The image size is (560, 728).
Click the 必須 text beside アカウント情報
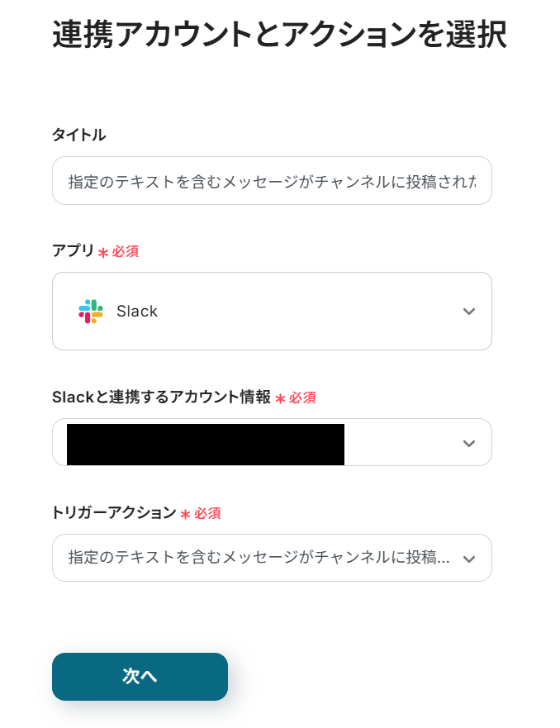coord(302,397)
